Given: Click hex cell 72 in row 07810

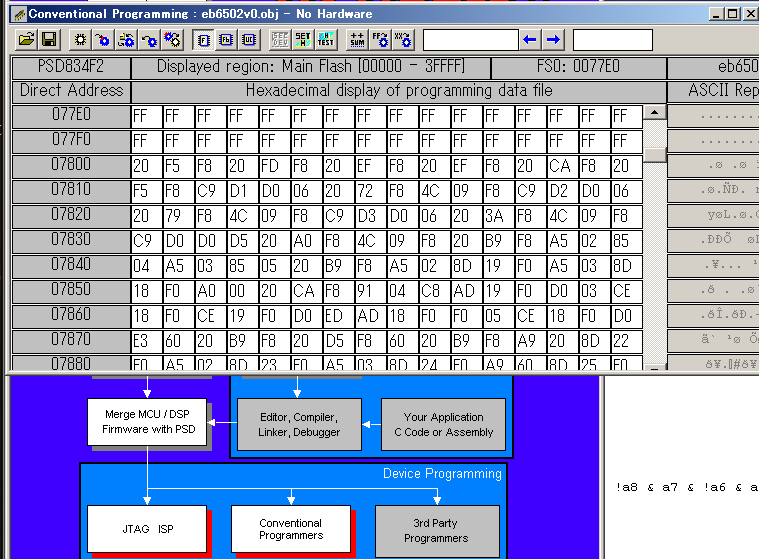Looking at the screenshot, I should pos(370,191).
